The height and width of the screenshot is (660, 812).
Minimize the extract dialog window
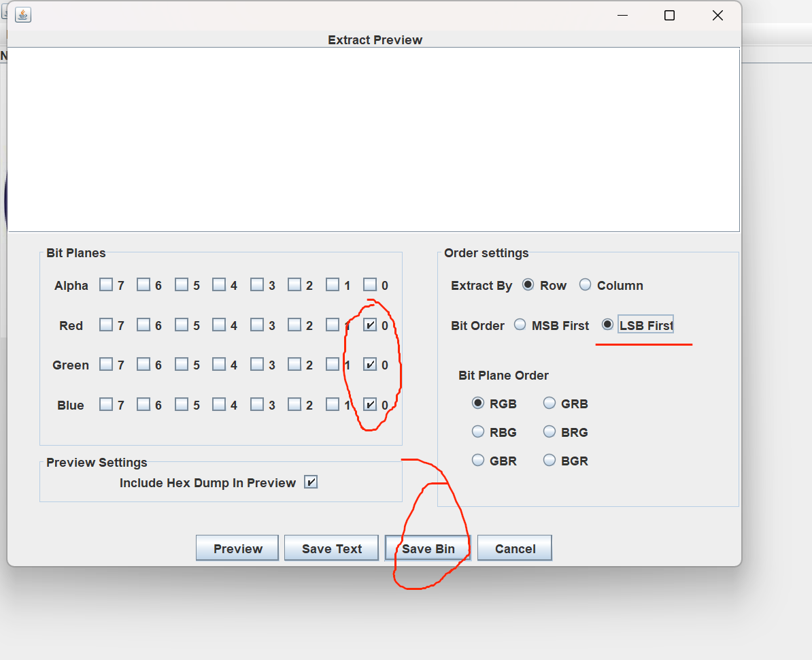[x=622, y=15]
